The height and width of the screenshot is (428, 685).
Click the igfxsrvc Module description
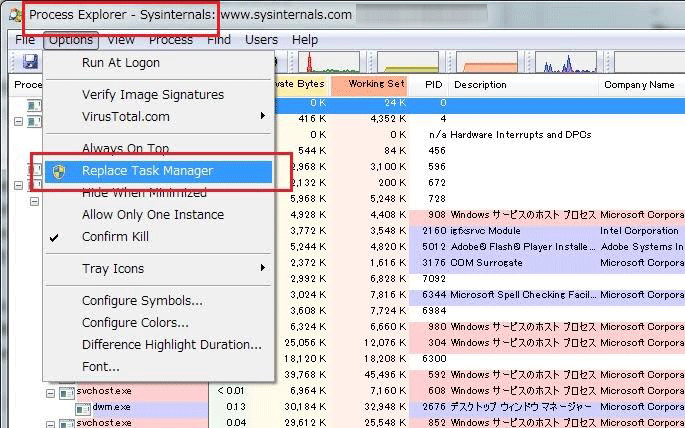(x=485, y=231)
